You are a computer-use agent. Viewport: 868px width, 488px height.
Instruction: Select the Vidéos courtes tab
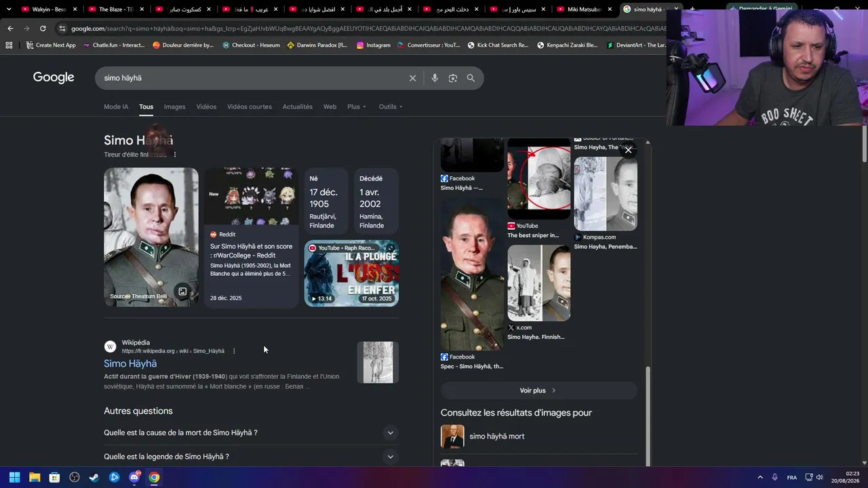[x=250, y=106]
